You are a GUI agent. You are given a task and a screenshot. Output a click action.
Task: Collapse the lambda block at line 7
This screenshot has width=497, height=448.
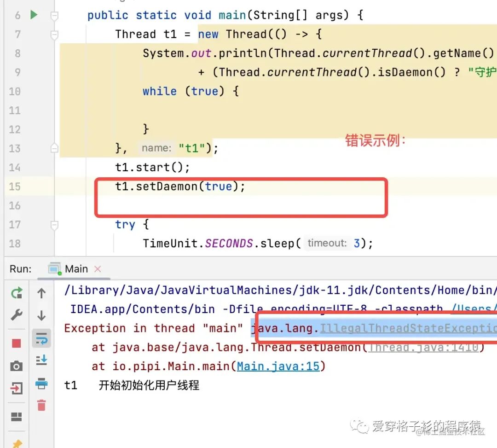pyautogui.click(x=54, y=34)
